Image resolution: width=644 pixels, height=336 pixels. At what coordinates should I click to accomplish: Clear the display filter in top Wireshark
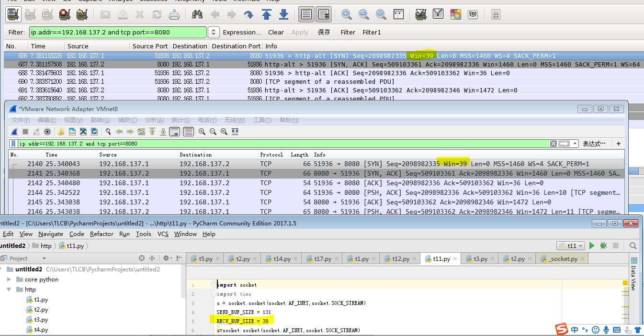tap(276, 32)
